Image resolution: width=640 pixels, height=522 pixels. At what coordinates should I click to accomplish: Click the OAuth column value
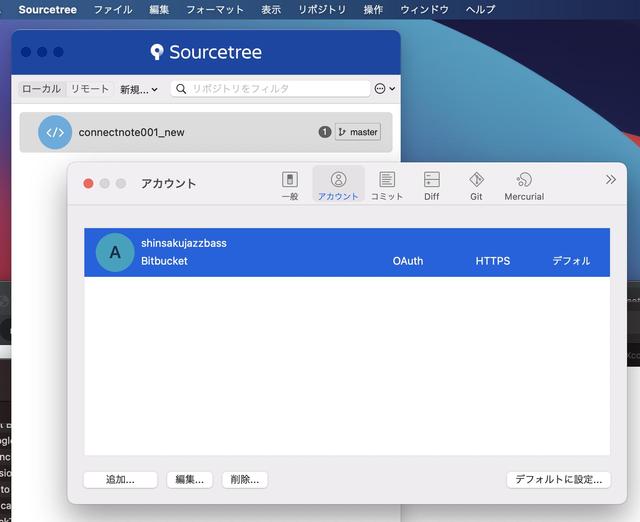(x=408, y=261)
